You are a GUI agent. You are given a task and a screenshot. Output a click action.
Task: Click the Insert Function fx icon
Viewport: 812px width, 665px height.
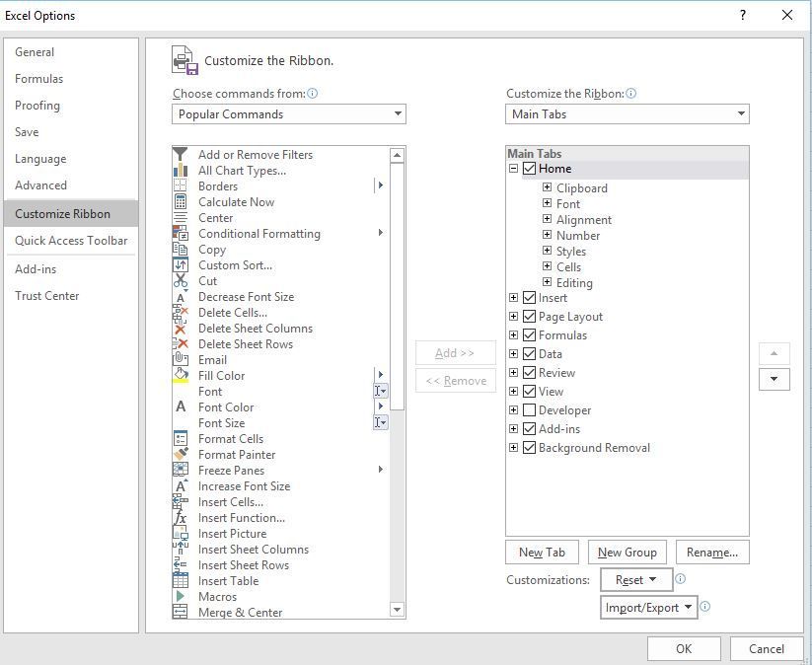pos(181,517)
